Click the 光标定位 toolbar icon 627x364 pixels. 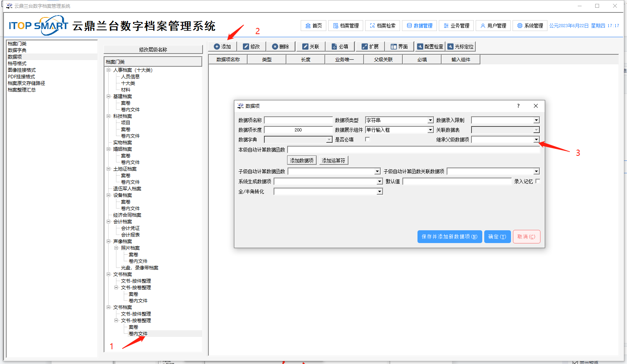(450, 47)
